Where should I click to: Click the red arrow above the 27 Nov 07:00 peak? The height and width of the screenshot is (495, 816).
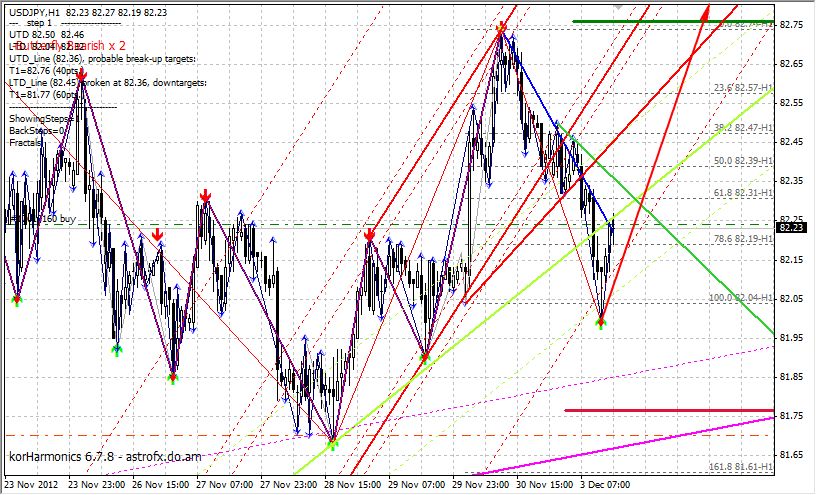tap(205, 195)
